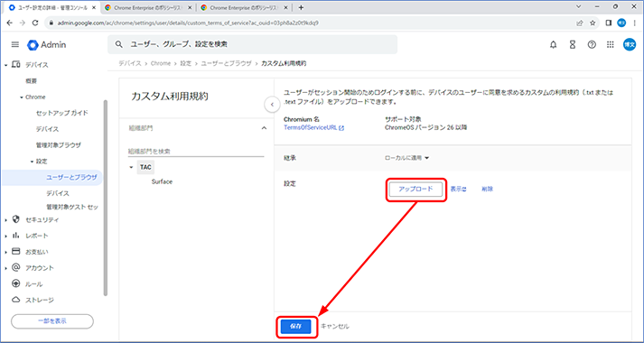This screenshot has height=343, width=644.
Task: Expand the セキュリティ section
Action: pyautogui.click(x=5, y=220)
